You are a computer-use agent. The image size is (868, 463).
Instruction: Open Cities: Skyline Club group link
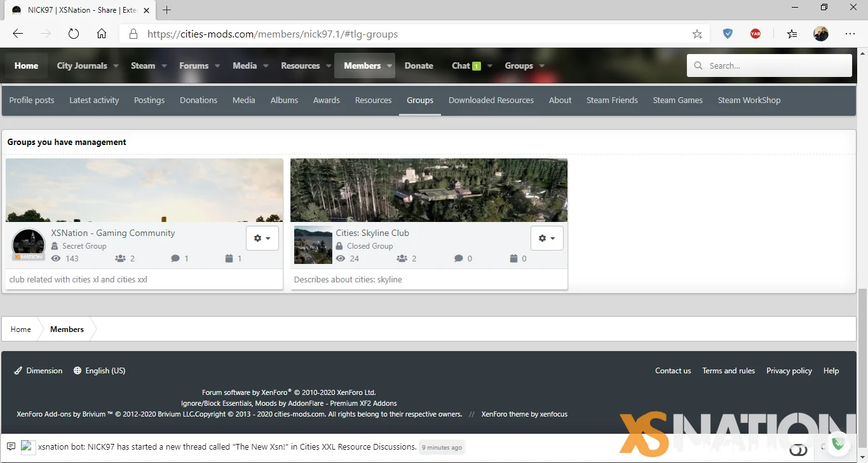click(372, 233)
